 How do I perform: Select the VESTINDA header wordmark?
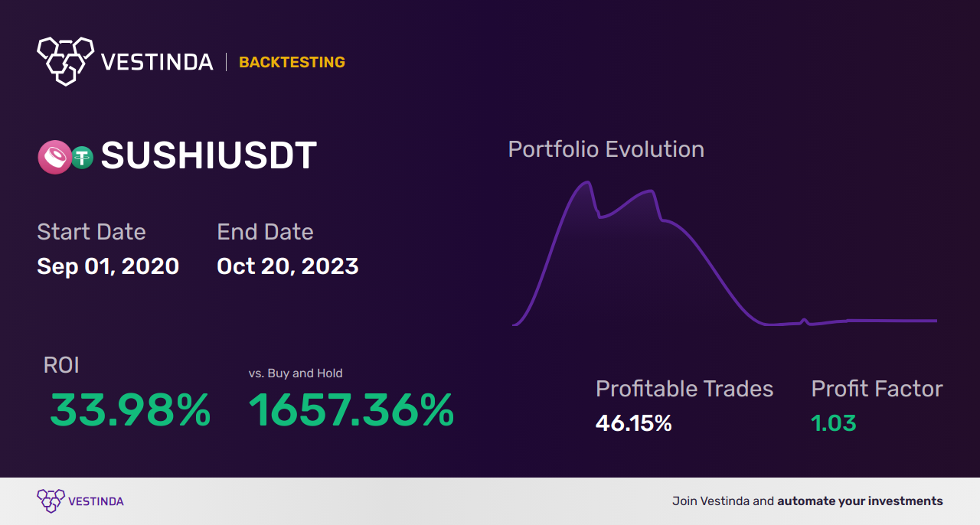[x=157, y=62]
